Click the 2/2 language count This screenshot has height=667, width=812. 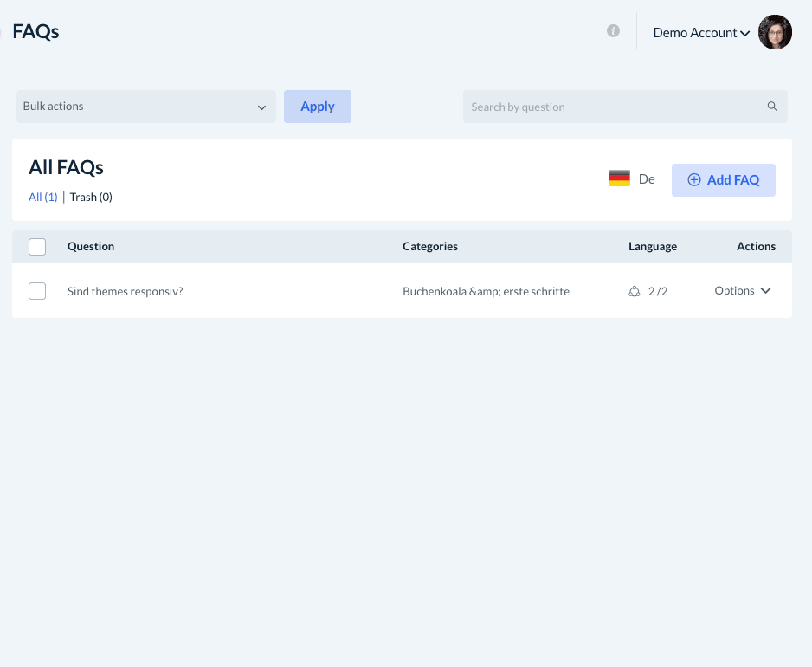[x=658, y=291]
